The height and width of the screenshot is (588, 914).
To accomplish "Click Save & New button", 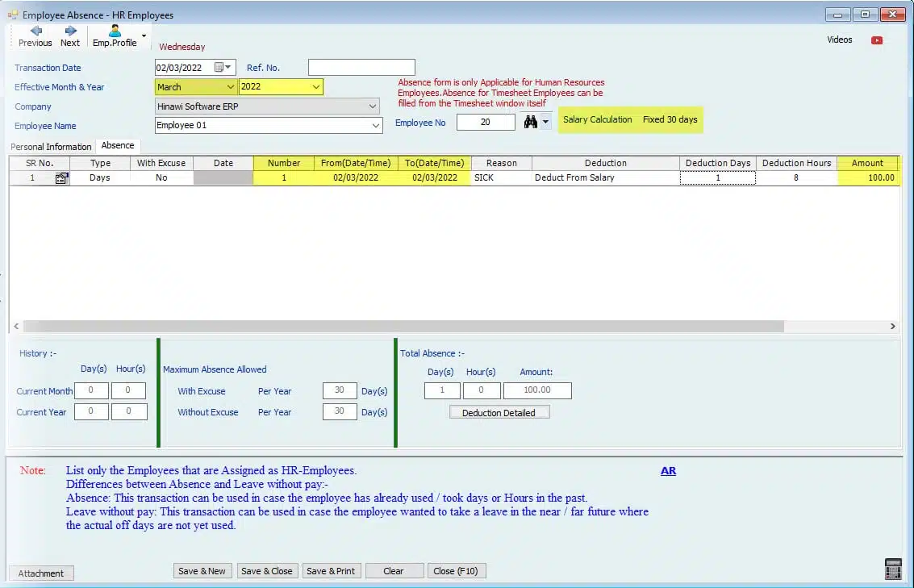I will tap(202, 571).
